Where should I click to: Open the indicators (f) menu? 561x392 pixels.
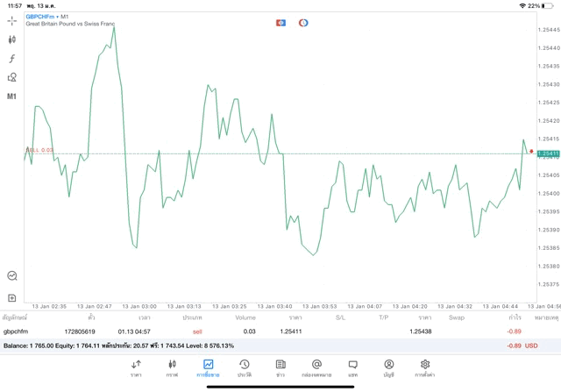point(12,59)
